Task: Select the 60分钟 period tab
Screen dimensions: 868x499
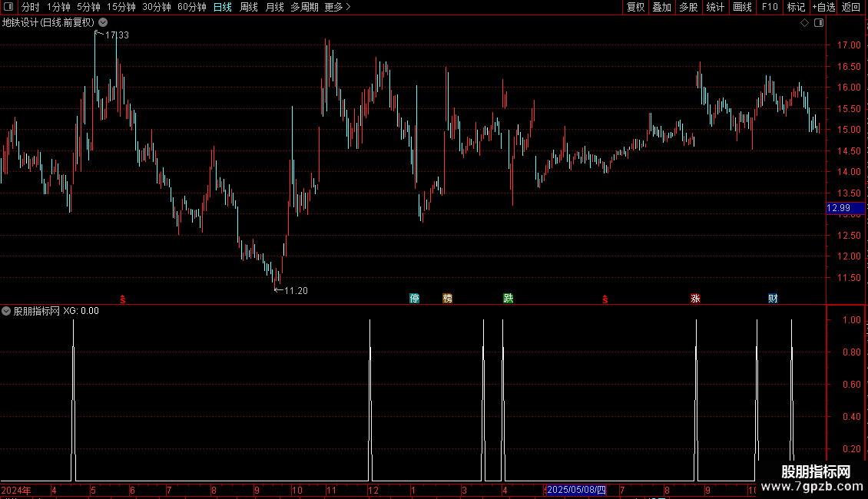Action: [x=191, y=7]
